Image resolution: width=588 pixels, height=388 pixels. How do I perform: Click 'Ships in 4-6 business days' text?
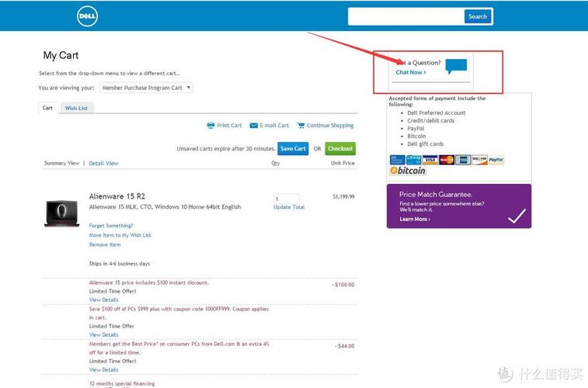[x=120, y=264]
